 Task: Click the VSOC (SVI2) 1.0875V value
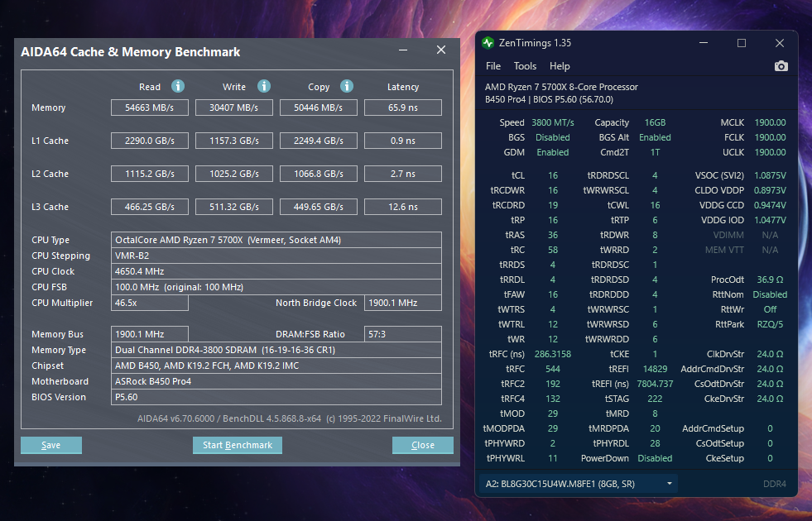(770, 175)
